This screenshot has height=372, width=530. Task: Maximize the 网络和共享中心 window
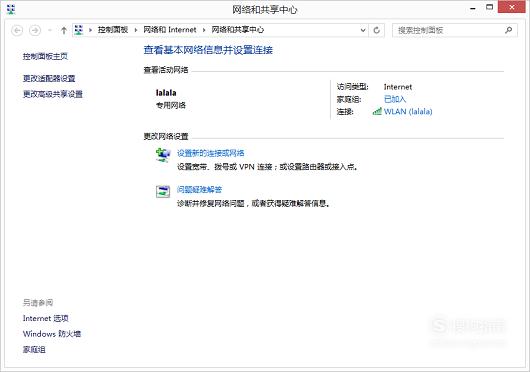489,7
